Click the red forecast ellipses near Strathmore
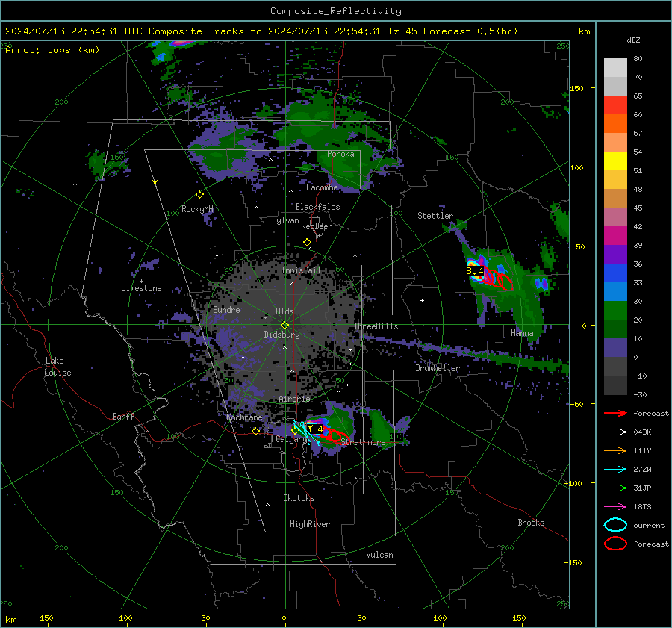This screenshot has width=672, height=628. click(337, 435)
